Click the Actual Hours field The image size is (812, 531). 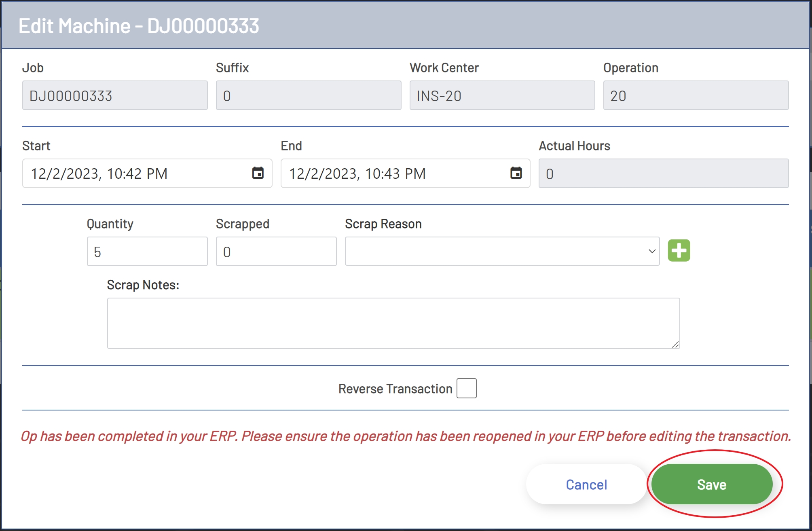[662, 173]
